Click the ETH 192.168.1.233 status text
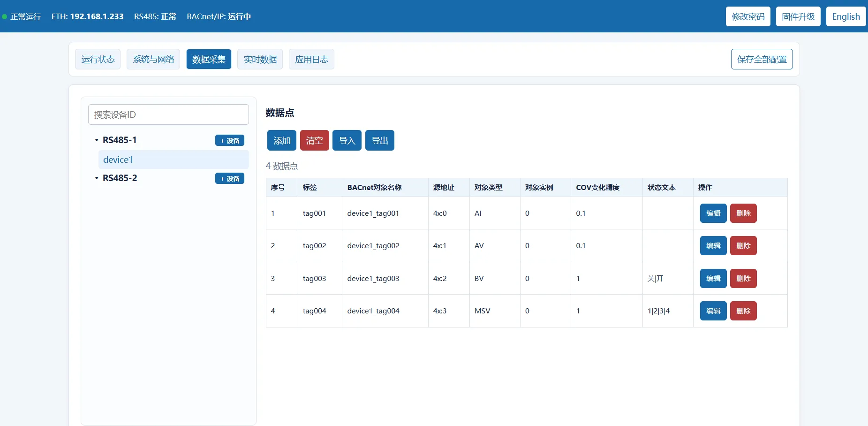The width and height of the screenshot is (868, 426). (x=87, y=16)
